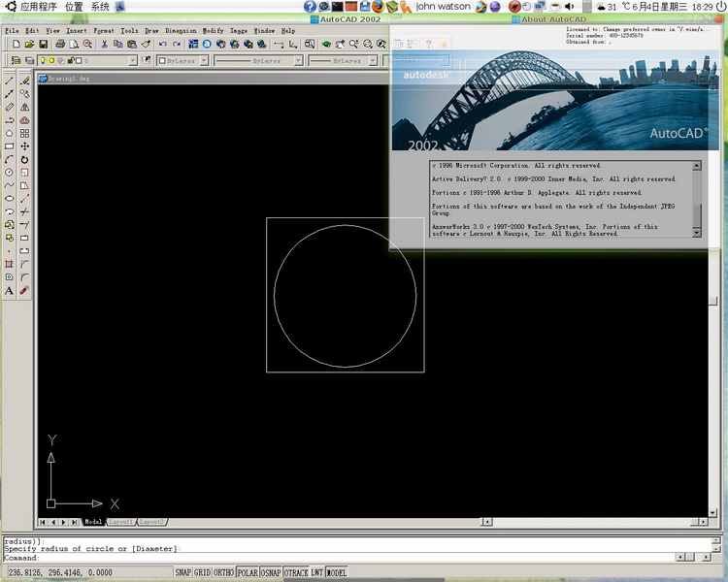Choose the Hatch tool
Screen dimensions: 728x582
(9, 264)
